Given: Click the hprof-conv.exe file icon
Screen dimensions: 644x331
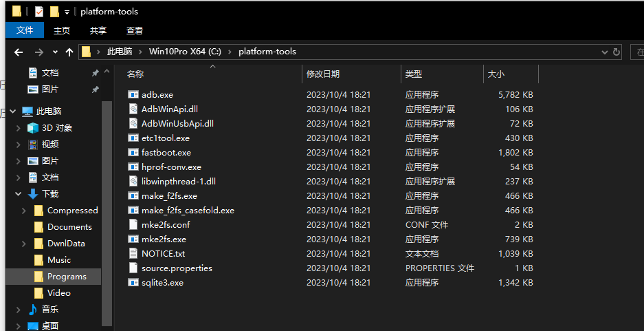Looking at the screenshot, I should 133,167.
